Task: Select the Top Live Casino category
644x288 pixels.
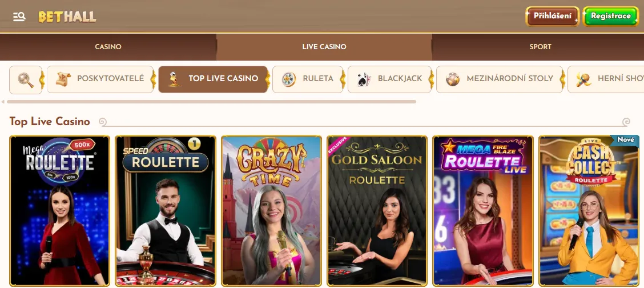Action: coord(213,79)
